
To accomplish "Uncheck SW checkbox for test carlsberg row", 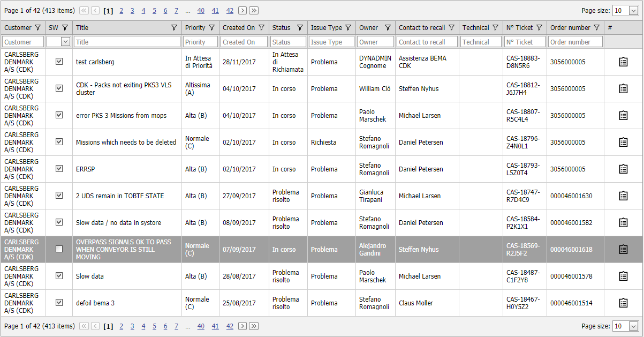I will tap(59, 62).
